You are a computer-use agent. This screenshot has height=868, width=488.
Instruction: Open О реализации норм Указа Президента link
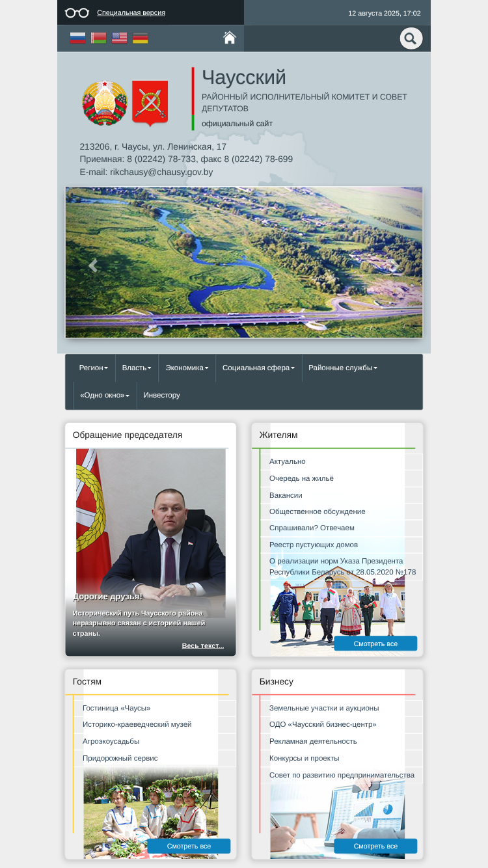coord(342,567)
